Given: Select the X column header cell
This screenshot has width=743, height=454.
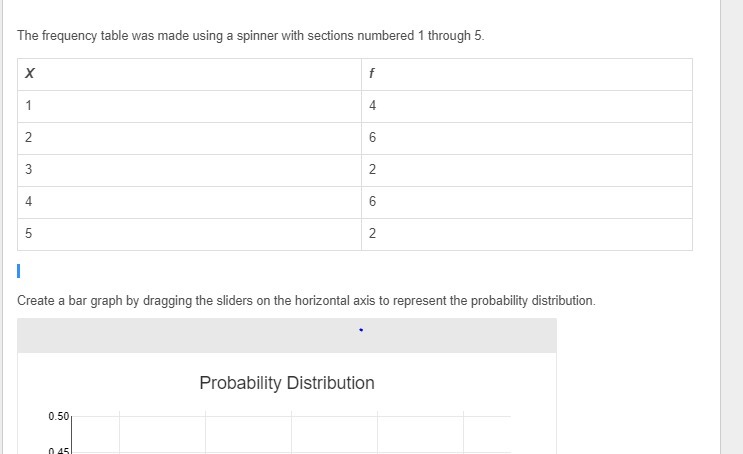Looking at the screenshot, I should coord(190,74).
